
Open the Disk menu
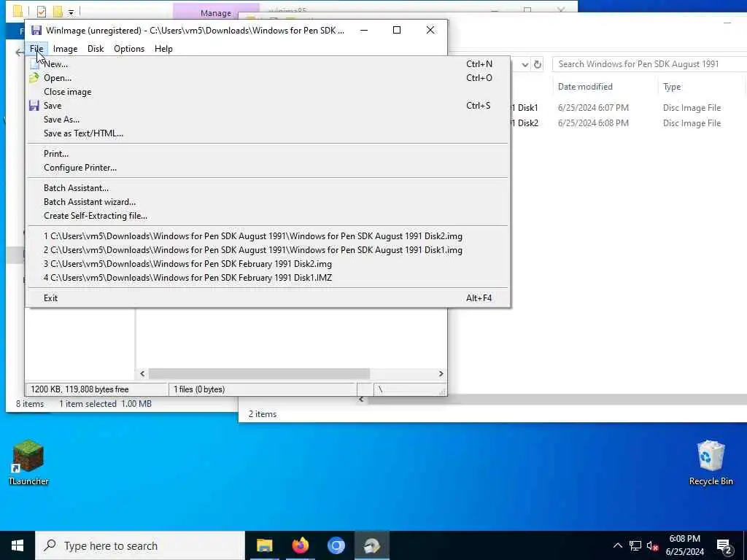[x=96, y=49]
